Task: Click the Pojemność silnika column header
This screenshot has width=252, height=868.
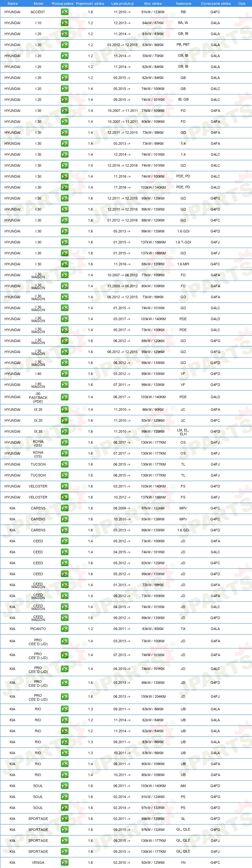Action: 90,3
